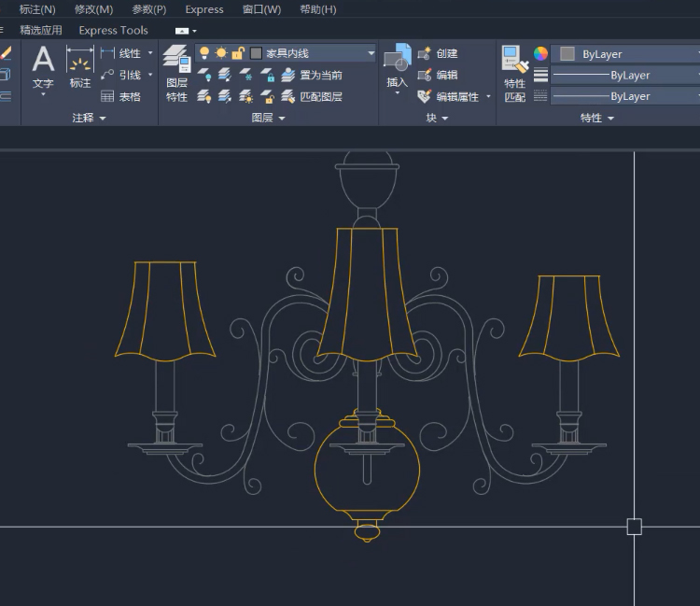
Task: Click 编辑属性 edit attributes
Action: coord(449,96)
